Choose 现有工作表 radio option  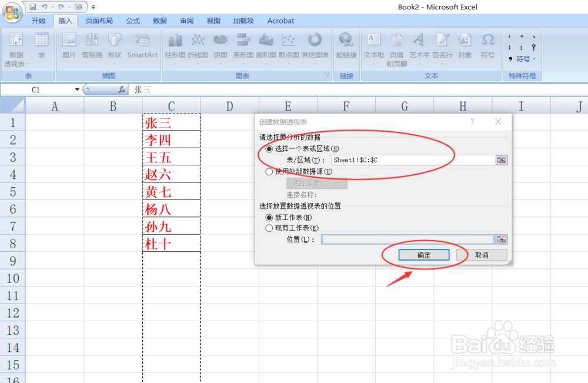tap(269, 228)
